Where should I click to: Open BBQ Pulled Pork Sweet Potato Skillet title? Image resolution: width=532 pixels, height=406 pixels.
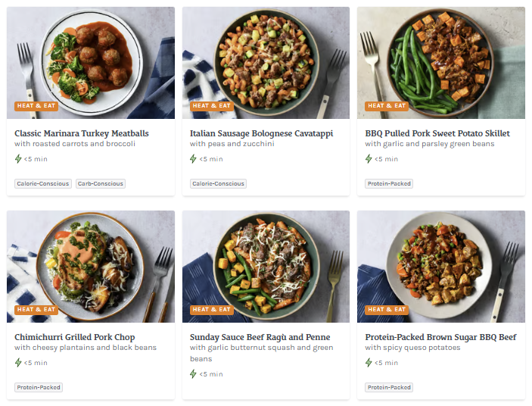437,133
